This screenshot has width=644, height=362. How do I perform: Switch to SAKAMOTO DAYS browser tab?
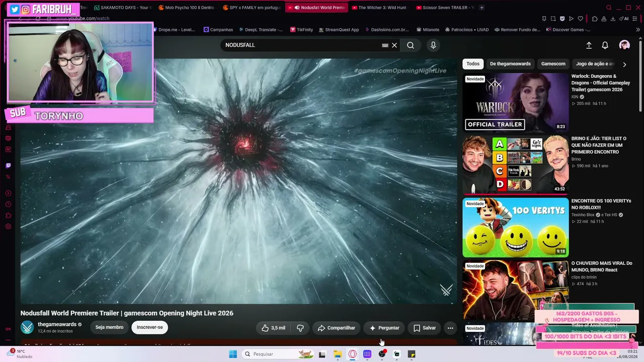coord(122,8)
